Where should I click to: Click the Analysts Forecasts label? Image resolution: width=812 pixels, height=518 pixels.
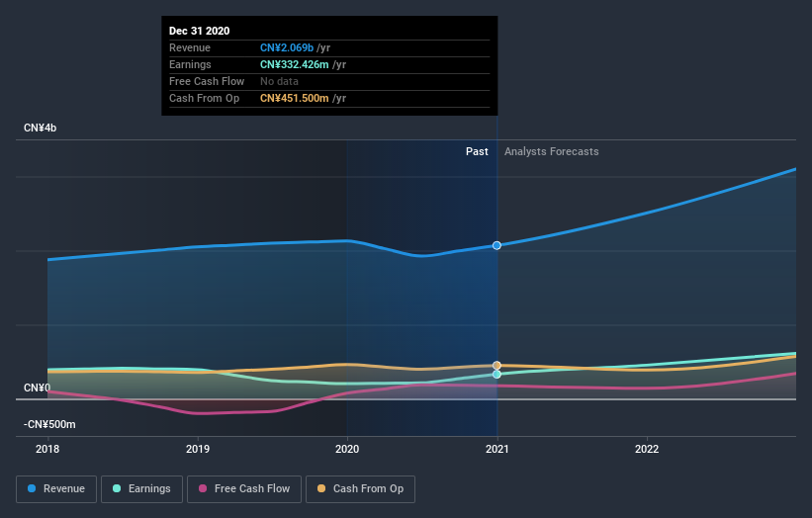coord(552,151)
